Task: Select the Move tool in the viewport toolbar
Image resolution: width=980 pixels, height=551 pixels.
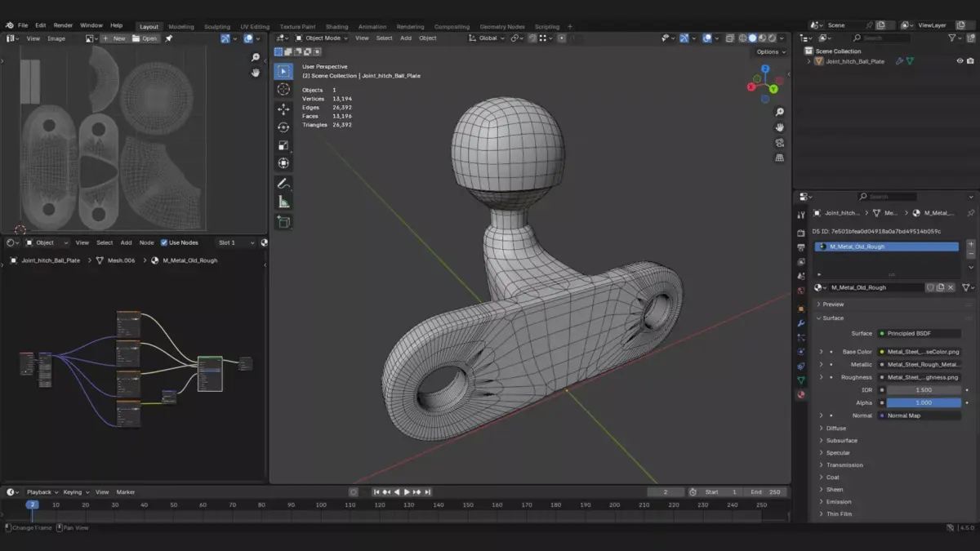Action: pyautogui.click(x=283, y=109)
